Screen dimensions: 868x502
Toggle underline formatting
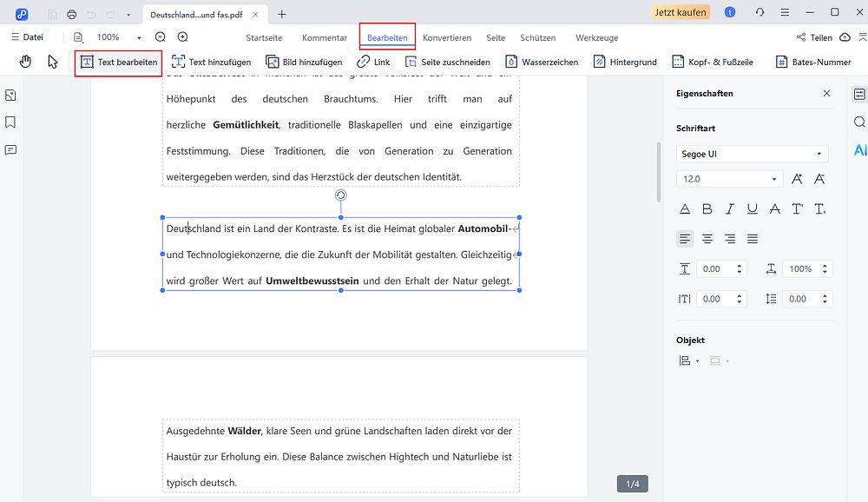pos(753,209)
